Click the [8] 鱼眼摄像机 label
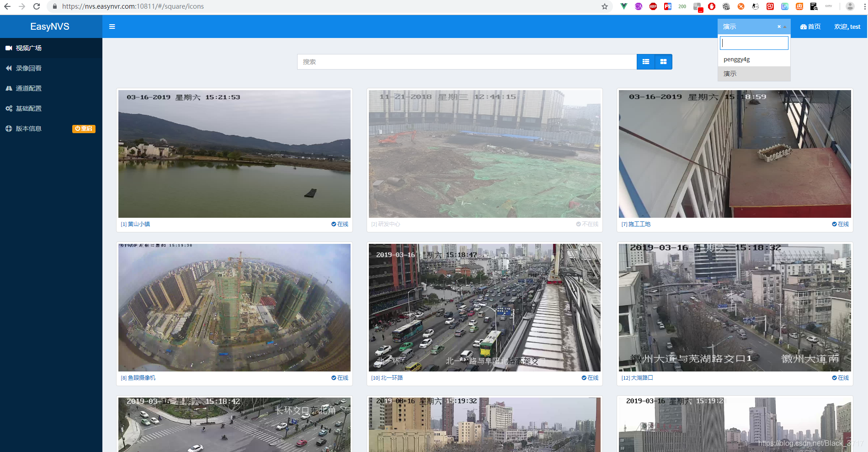Screen dimensions: 868x452 click(x=138, y=378)
